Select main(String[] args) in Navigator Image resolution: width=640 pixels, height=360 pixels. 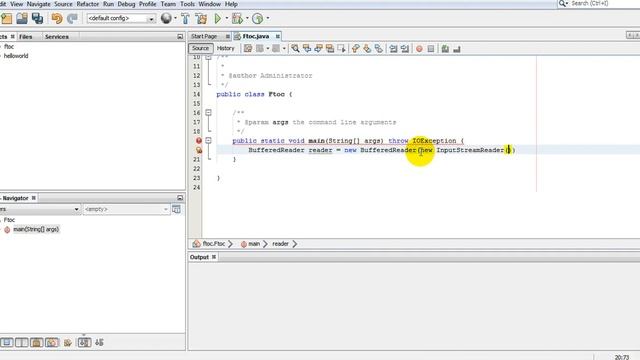pos(36,229)
